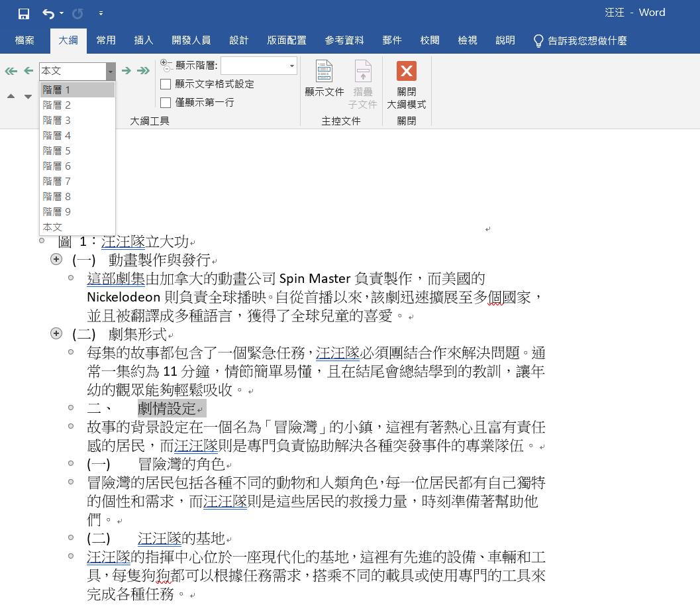Choose 階層 7 from the level list

coord(77,181)
